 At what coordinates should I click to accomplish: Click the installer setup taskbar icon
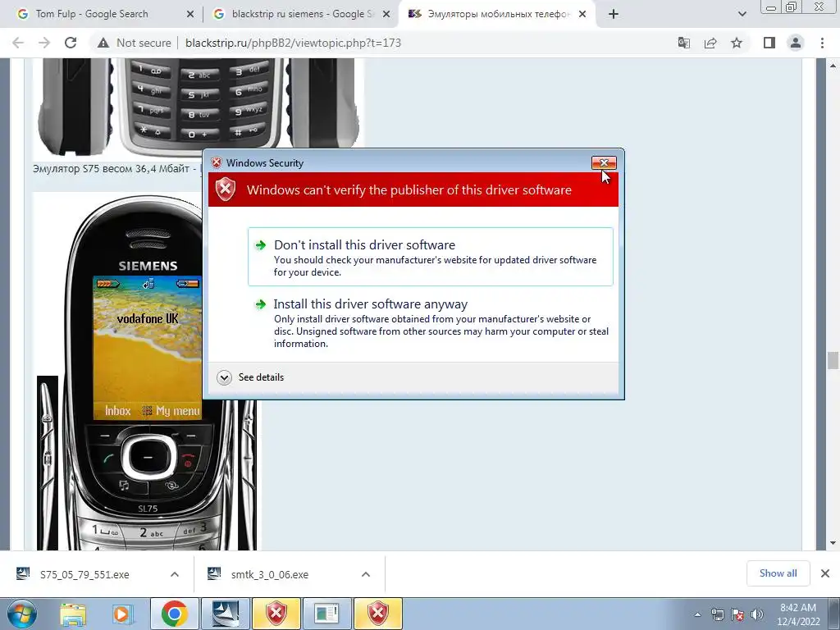pyautogui.click(x=226, y=614)
